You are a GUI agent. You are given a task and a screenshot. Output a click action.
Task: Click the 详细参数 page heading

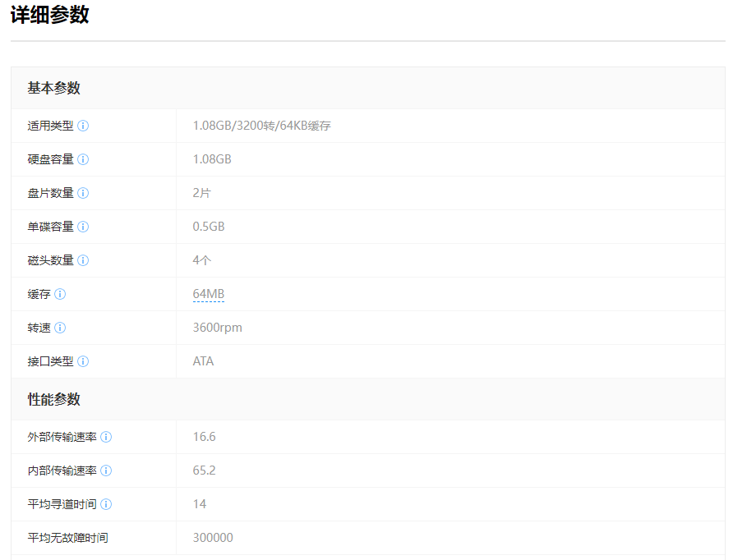(50, 15)
